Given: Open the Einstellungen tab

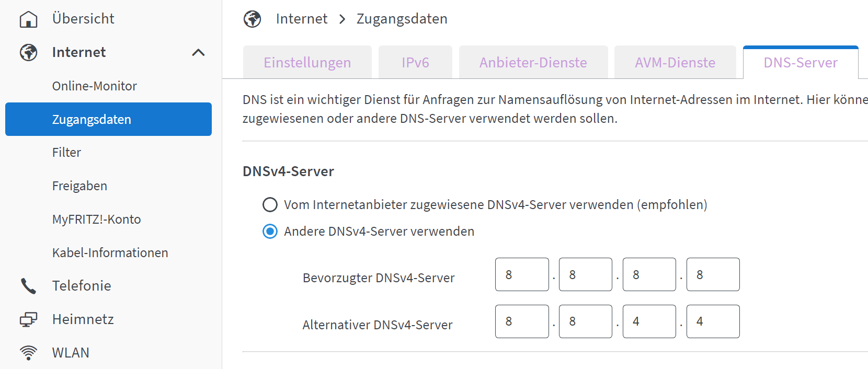Looking at the screenshot, I should click(x=307, y=62).
